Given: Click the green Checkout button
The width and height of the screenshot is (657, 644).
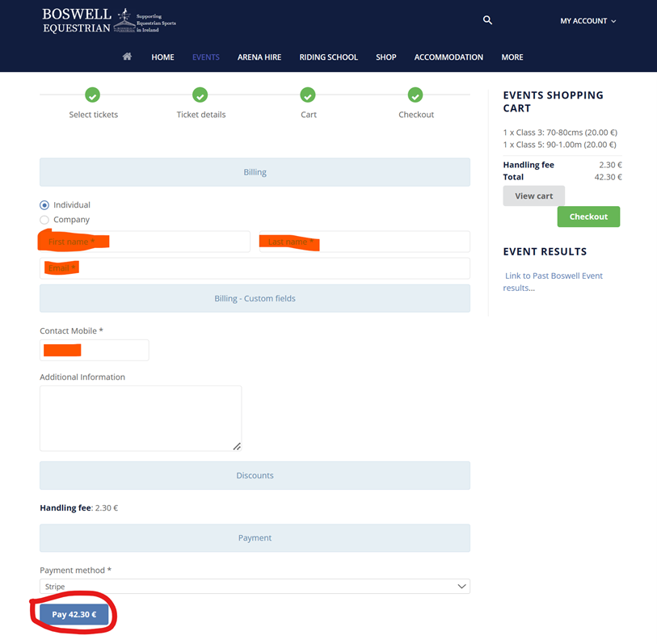Looking at the screenshot, I should [x=588, y=217].
